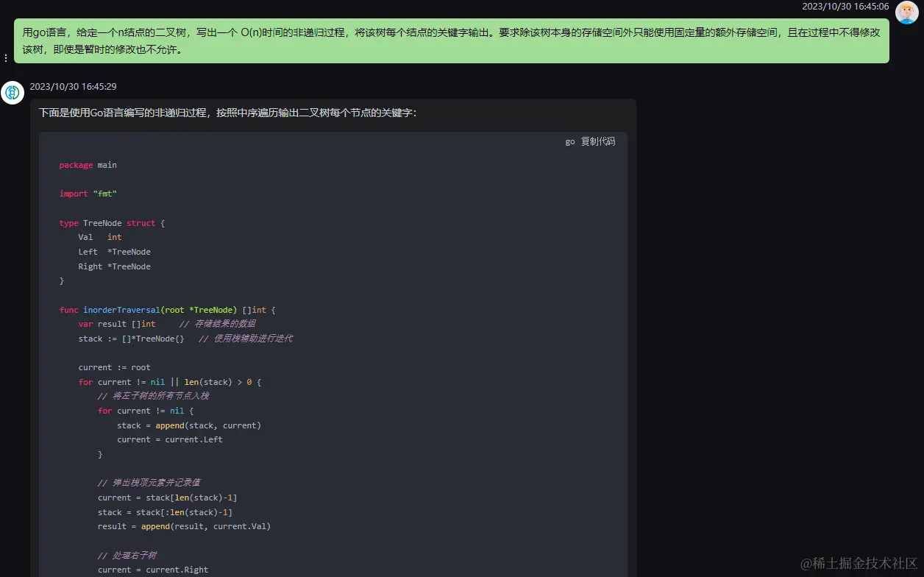Viewport: 924px width, 577px height.
Task: Click the reply timestamp 2023/10/30 16:45:29
Action: [x=73, y=87]
